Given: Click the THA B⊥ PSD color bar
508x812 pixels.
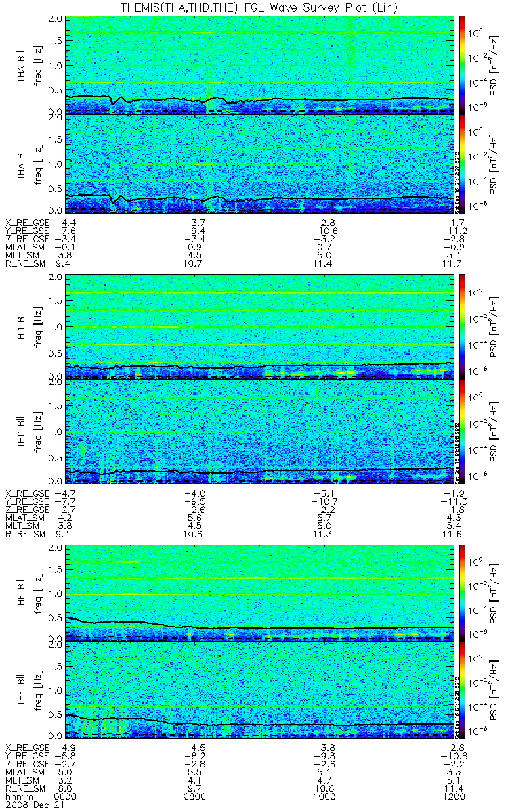Looking at the screenshot, I should [x=463, y=64].
